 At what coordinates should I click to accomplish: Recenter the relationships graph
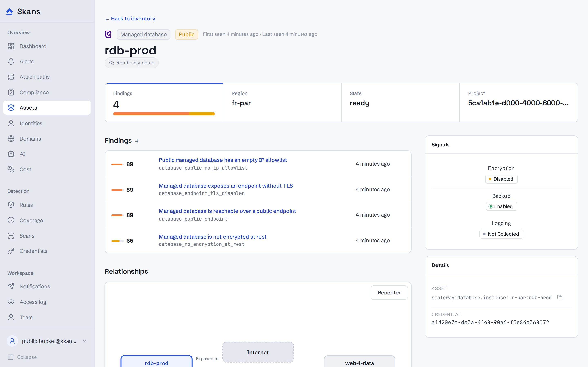click(389, 293)
